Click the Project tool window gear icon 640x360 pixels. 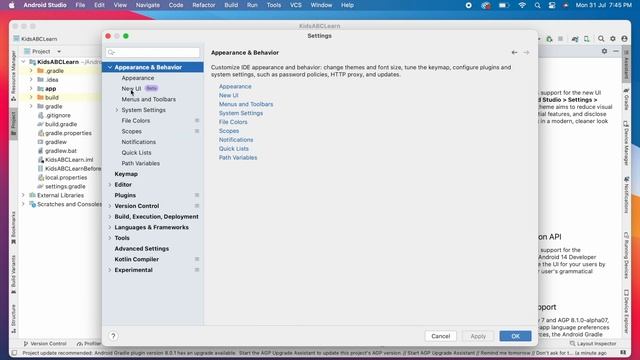coord(604,51)
